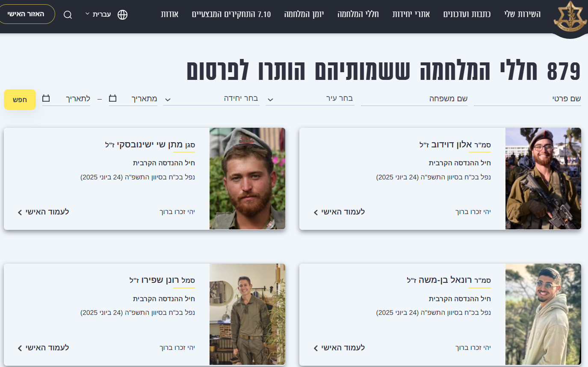Click the photo of רונן שפירו

[248, 314]
